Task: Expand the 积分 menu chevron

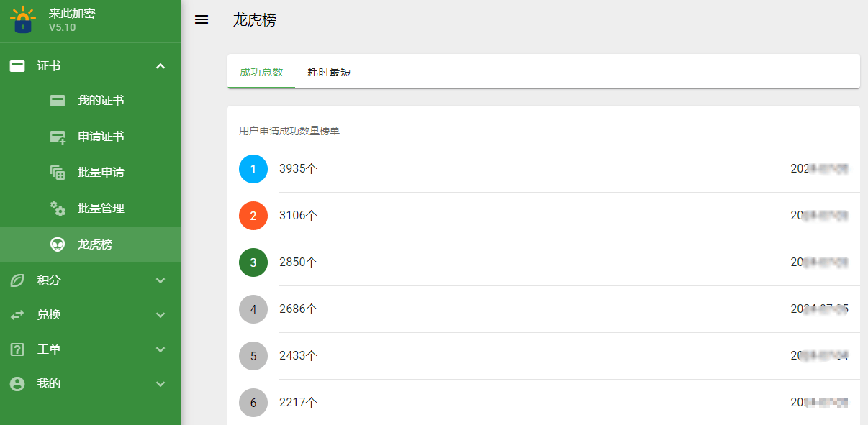Action: [161, 280]
